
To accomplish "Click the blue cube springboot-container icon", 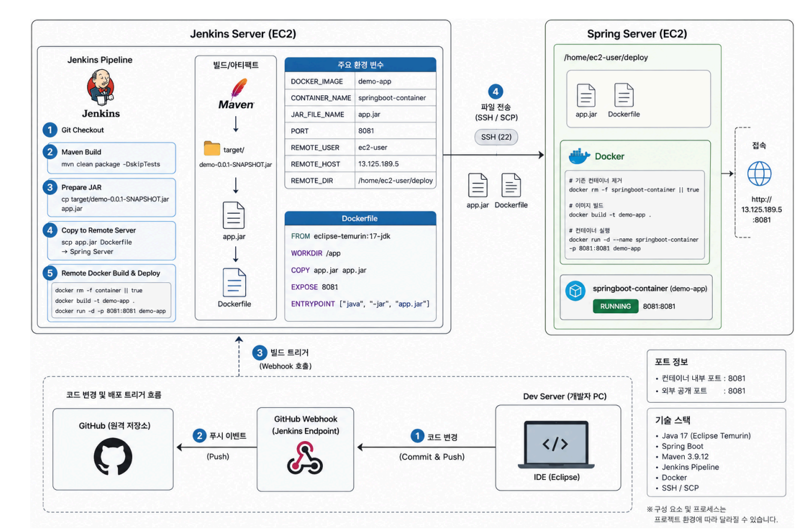I will 576,292.
